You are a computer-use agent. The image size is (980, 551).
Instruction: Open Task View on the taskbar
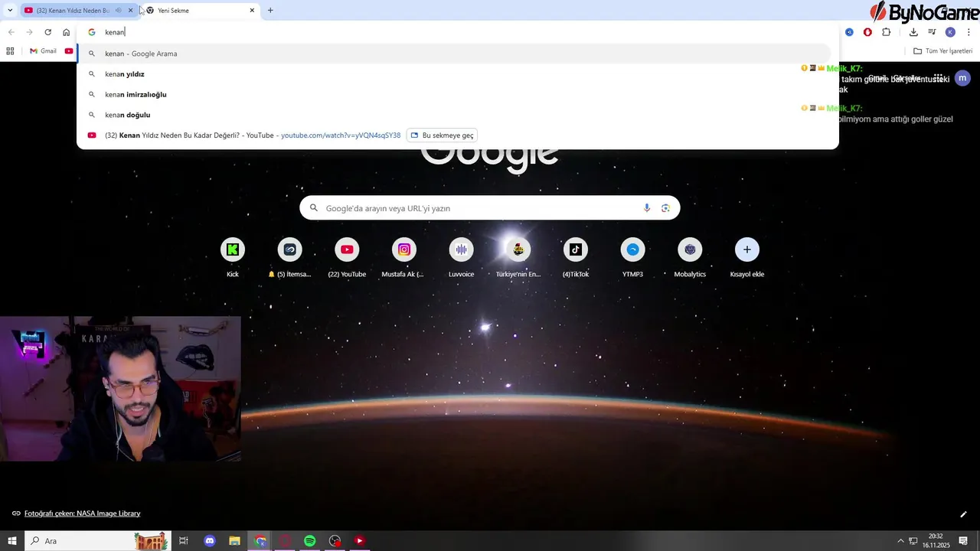184,541
